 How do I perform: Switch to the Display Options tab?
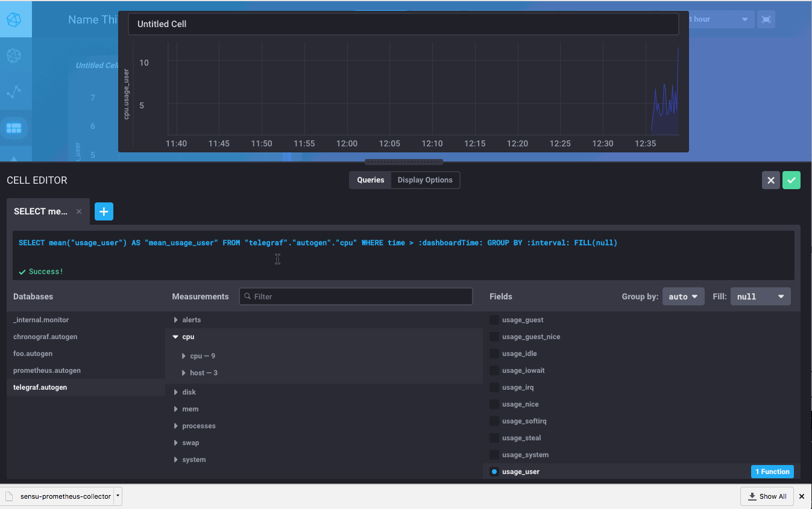pyautogui.click(x=425, y=180)
